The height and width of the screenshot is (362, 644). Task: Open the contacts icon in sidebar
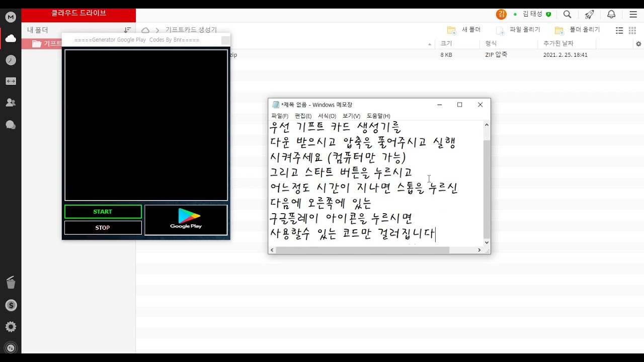(11, 103)
